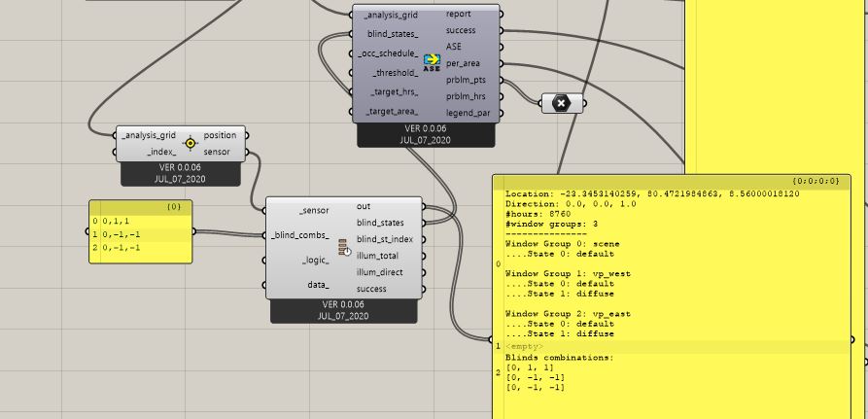Click the ASE output parameter

pos(453,47)
